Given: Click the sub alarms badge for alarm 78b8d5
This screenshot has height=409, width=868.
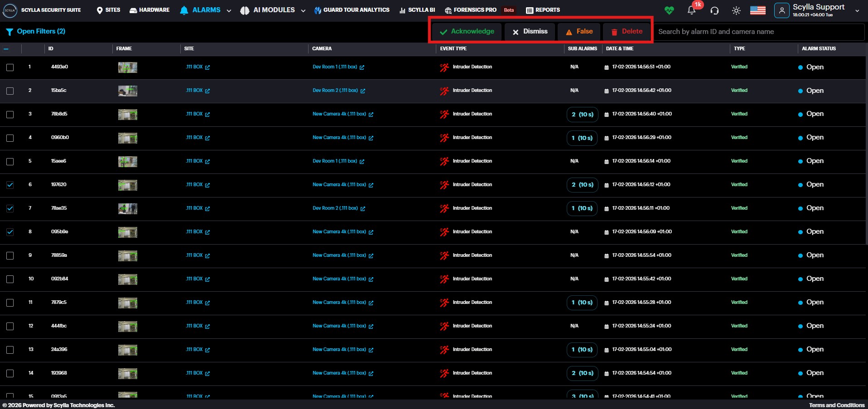Looking at the screenshot, I should (582, 115).
